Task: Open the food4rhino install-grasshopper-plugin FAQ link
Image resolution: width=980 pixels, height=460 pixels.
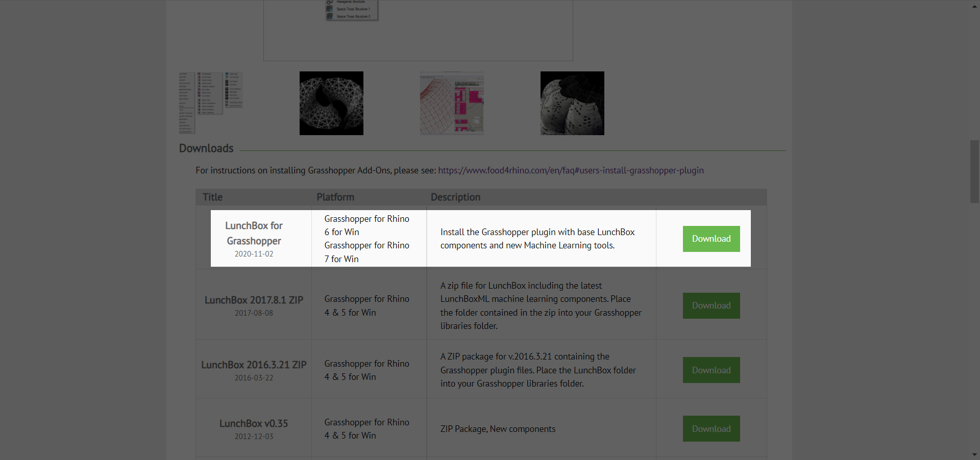Action: [571, 170]
